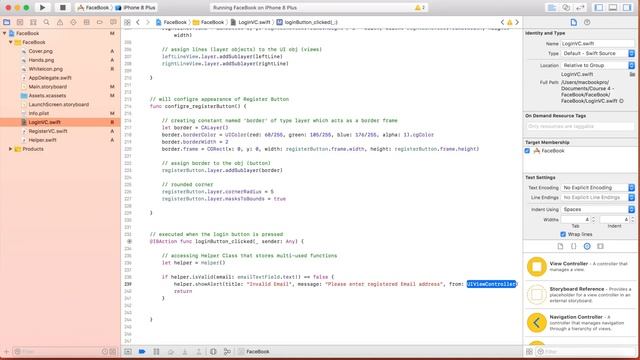Stop the running FaceBook app
This screenshot has width=640, height=360.
coord(62,7)
